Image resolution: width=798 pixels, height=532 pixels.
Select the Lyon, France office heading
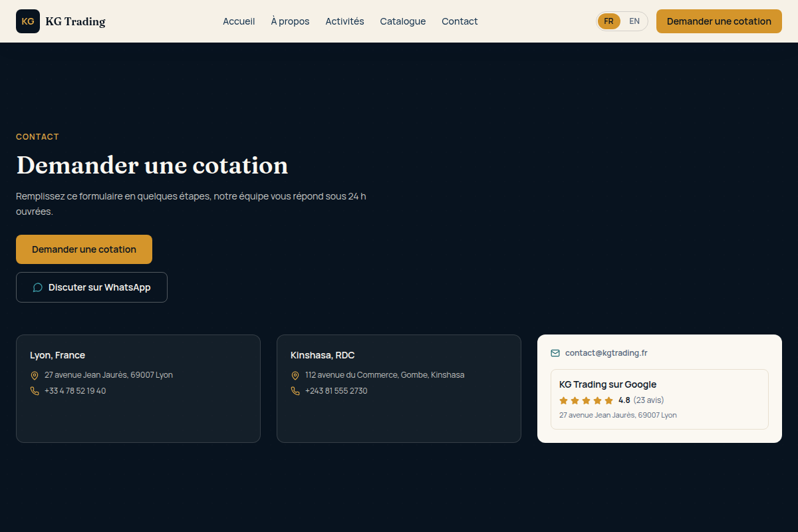pos(57,355)
